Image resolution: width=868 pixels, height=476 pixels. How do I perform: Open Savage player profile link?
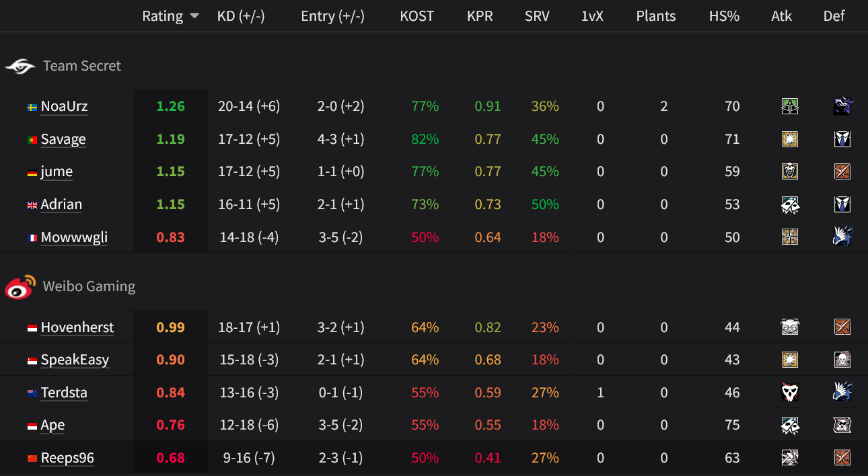63,139
